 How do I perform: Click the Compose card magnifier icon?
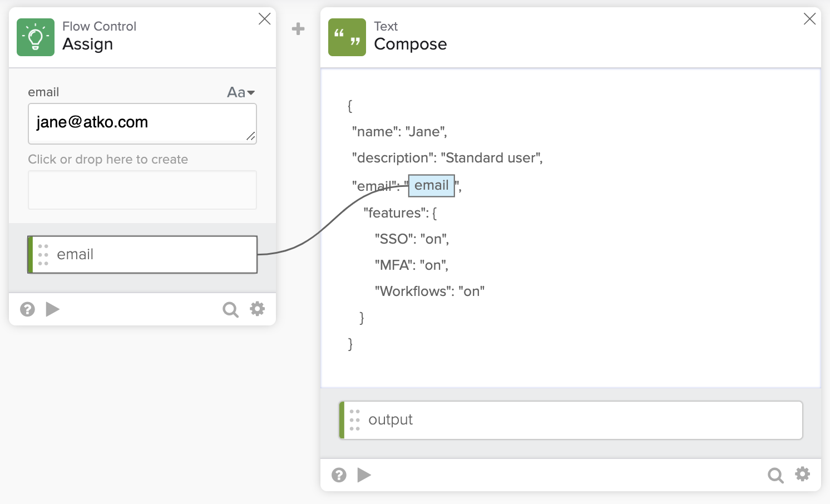pyautogui.click(x=775, y=475)
